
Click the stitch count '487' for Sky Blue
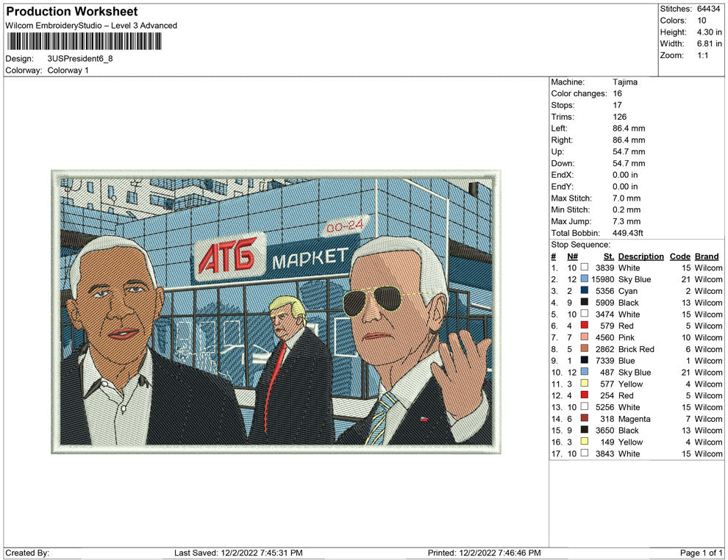(x=607, y=372)
